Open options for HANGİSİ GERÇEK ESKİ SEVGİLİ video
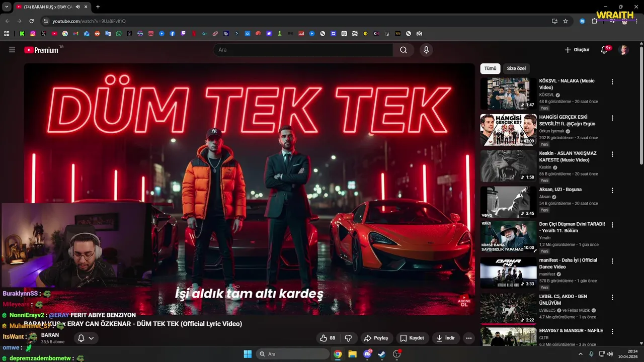This screenshot has width=644, height=362. pyautogui.click(x=612, y=118)
